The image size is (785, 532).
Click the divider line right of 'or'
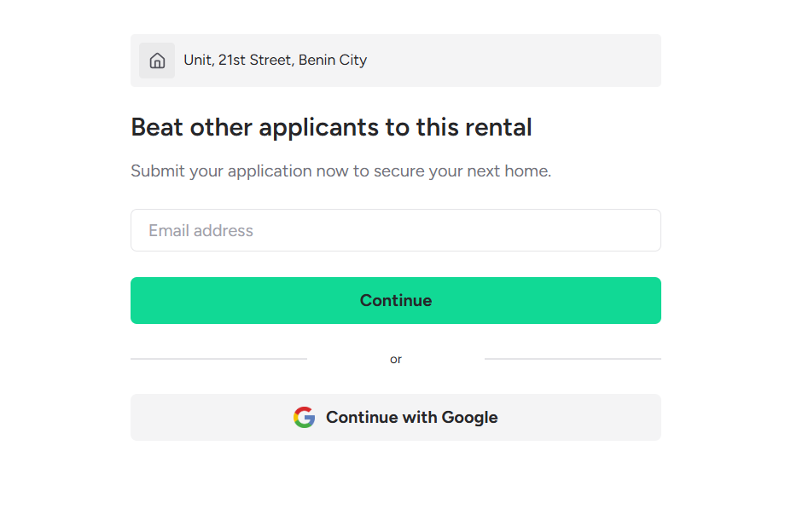(573, 359)
